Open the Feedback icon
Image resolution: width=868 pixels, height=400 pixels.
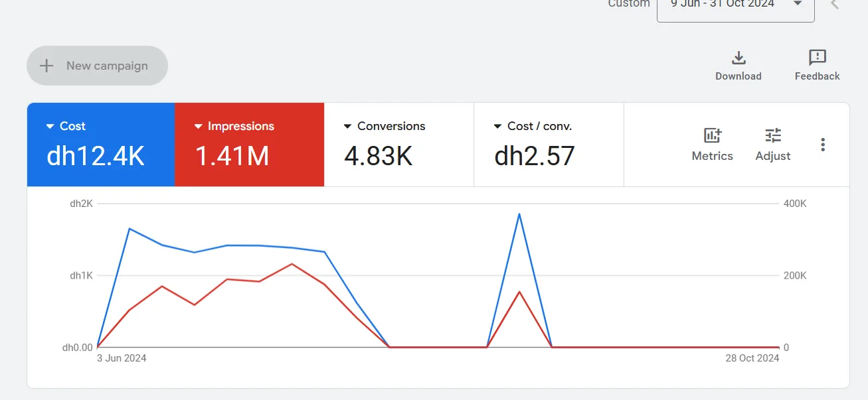click(x=818, y=57)
